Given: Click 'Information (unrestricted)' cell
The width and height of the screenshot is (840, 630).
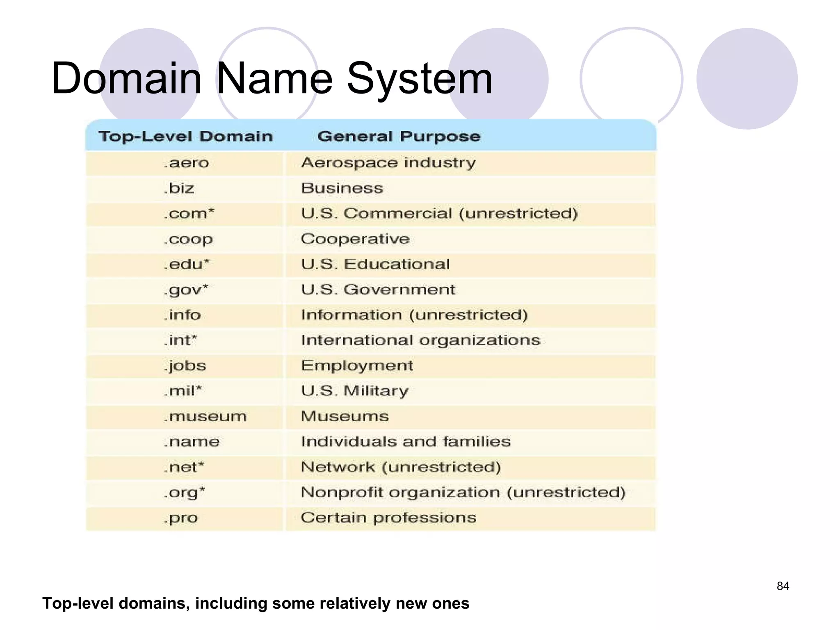Looking at the screenshot, I should (x=471, y=315).
